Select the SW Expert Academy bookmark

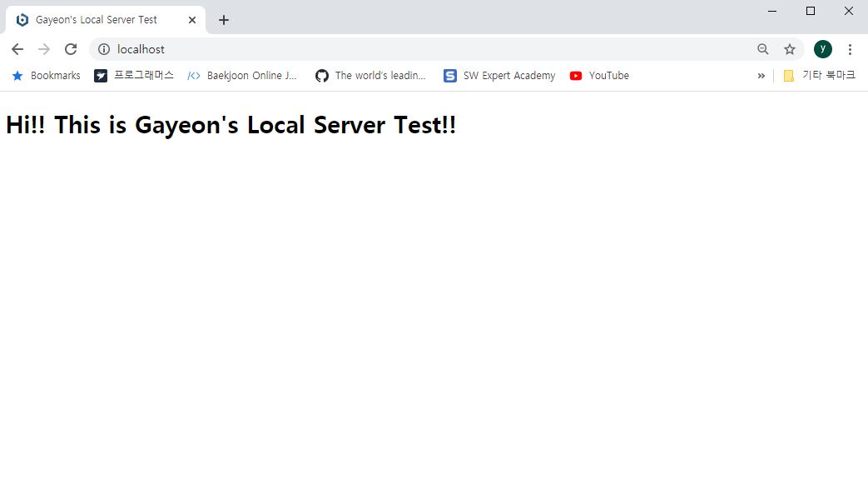click(498, 75)
